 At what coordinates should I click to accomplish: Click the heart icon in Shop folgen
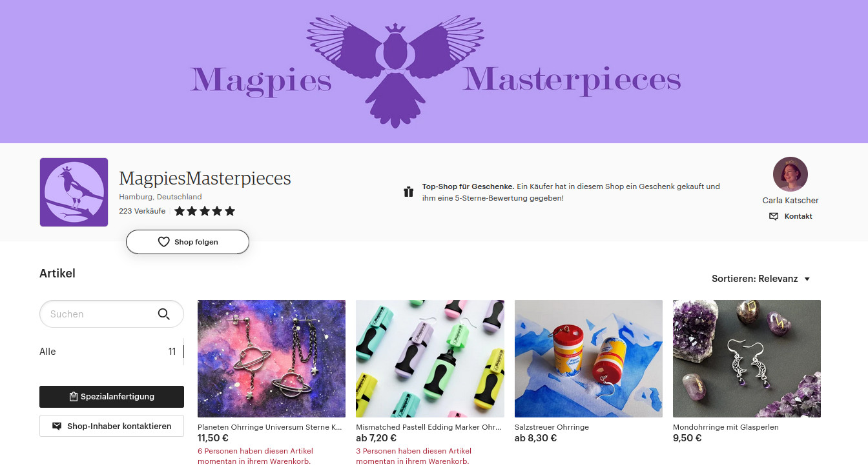pos(163,242)
